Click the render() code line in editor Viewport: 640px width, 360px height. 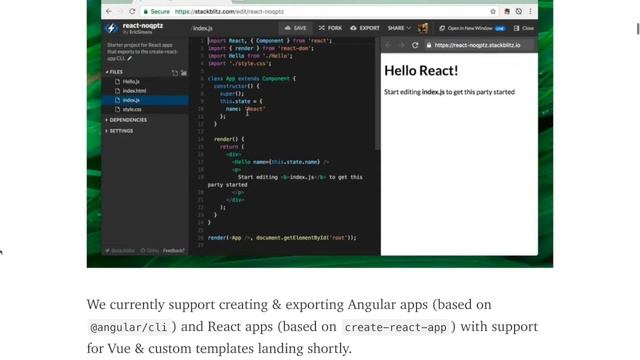tap(229, 139)
